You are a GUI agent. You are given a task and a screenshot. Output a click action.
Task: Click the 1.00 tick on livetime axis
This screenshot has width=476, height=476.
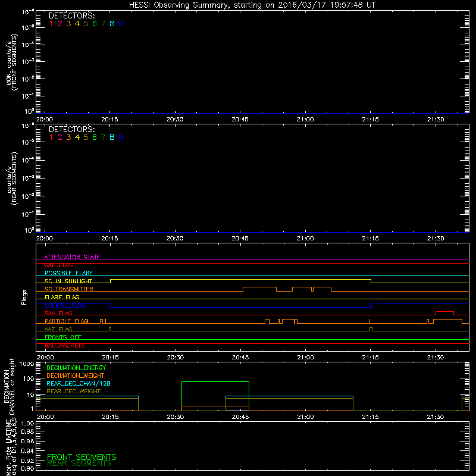pyautogui.click(x=28, y=424)
